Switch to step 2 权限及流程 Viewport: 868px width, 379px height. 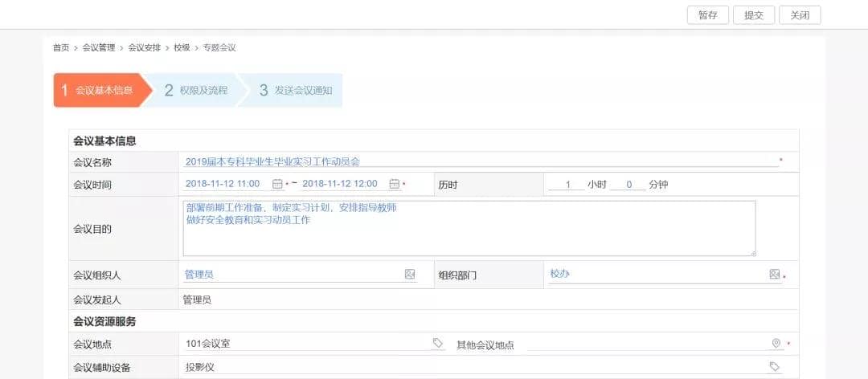coord(195,90)
